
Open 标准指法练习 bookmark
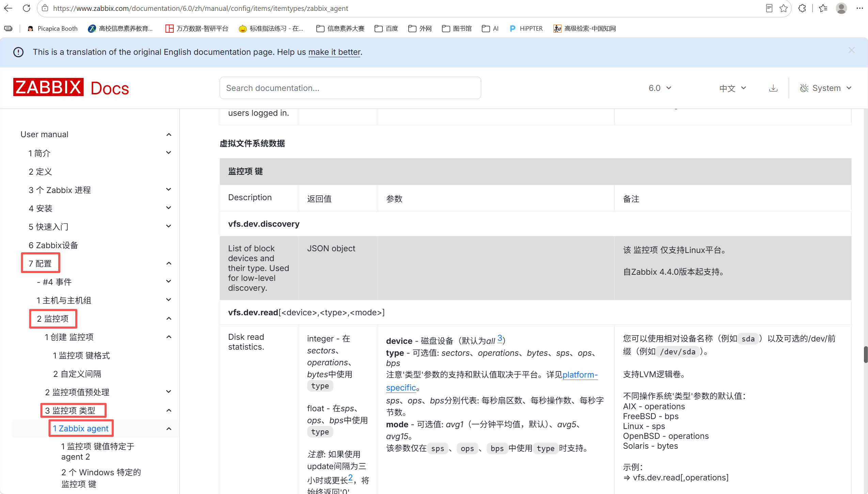click(271, 29)
